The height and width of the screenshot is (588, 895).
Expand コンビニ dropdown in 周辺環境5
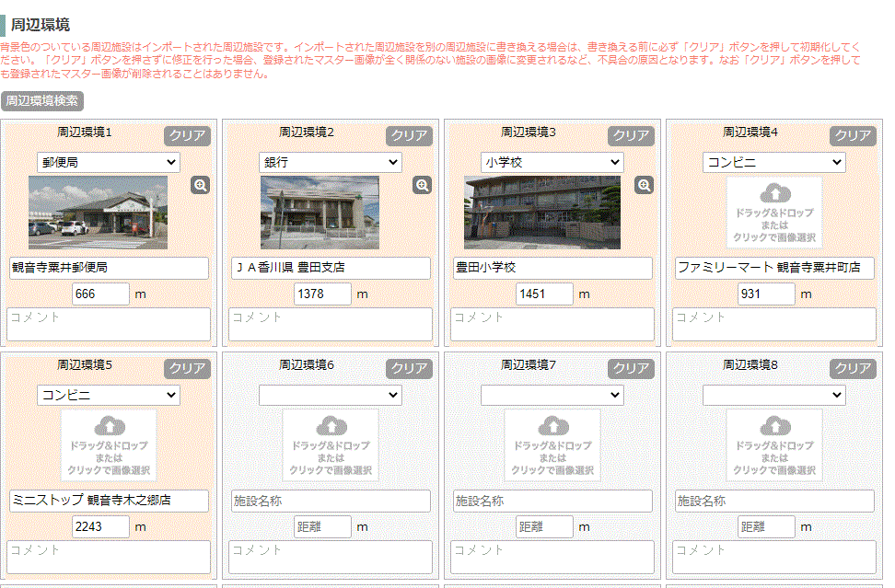click(109, 396)
